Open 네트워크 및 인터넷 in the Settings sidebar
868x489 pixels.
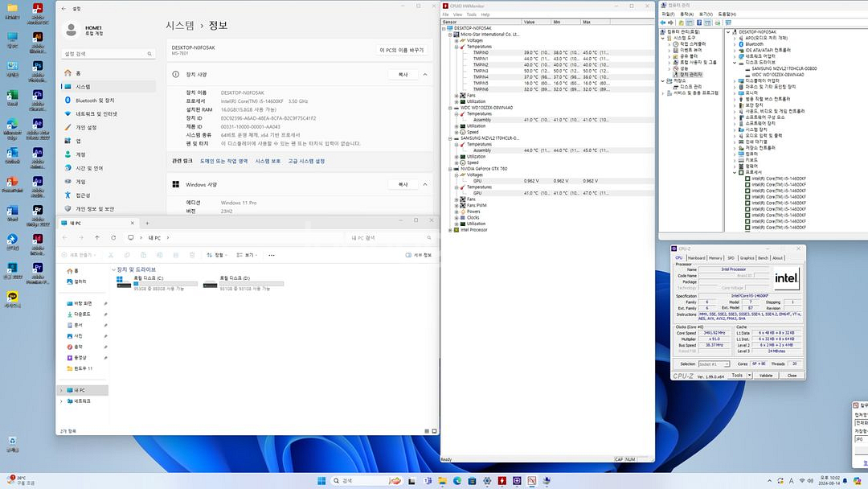coord(108,113)
